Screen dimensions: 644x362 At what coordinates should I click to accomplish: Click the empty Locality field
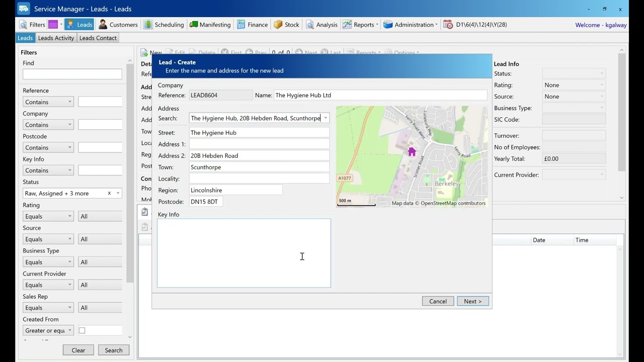pos(259,178)
